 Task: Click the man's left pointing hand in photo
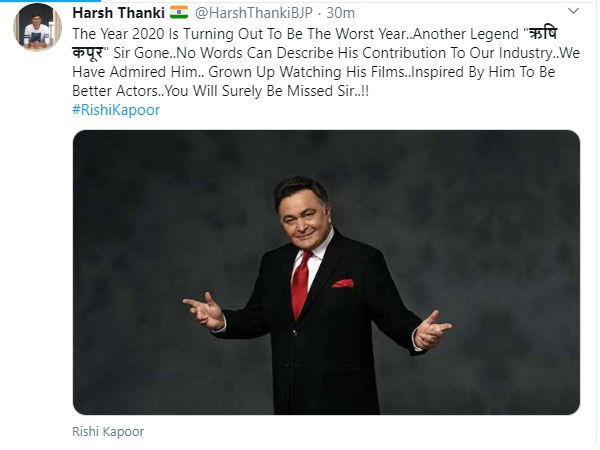[x=432, y=329]
